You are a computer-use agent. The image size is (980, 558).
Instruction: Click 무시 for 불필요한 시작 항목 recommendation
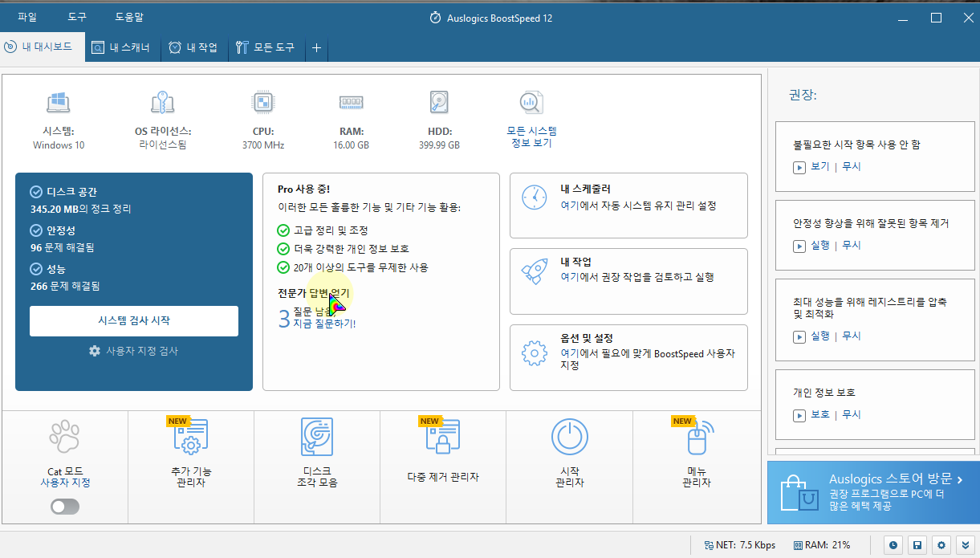[x=851, y=167]
